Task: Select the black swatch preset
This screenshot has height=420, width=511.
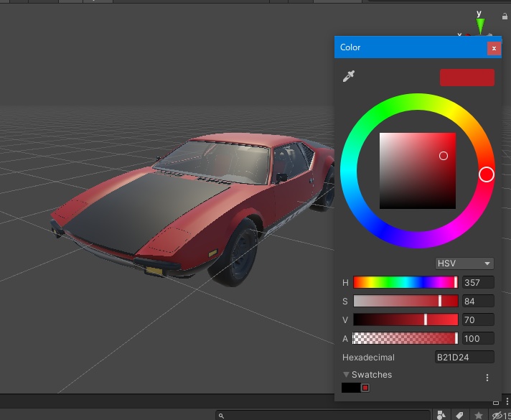Action: click(351, 388)
